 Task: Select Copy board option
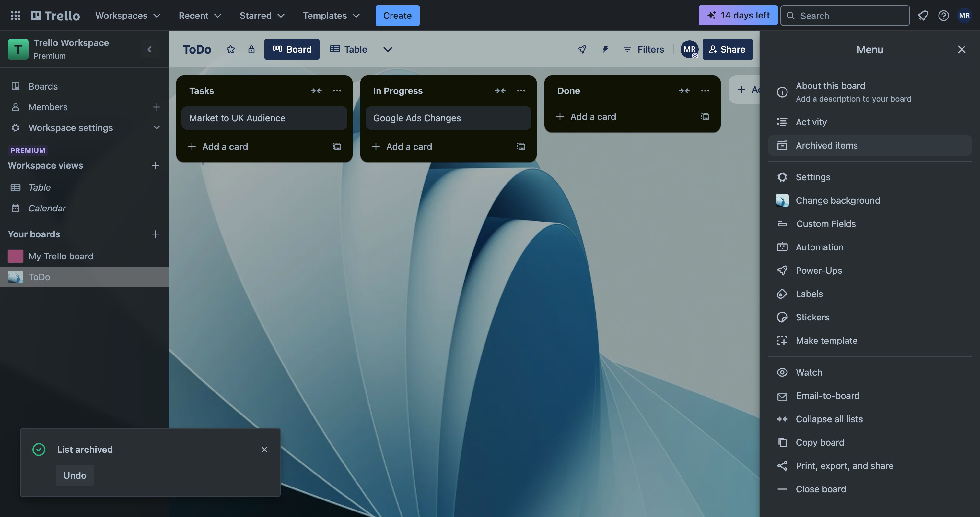click(x=870, y=443)
